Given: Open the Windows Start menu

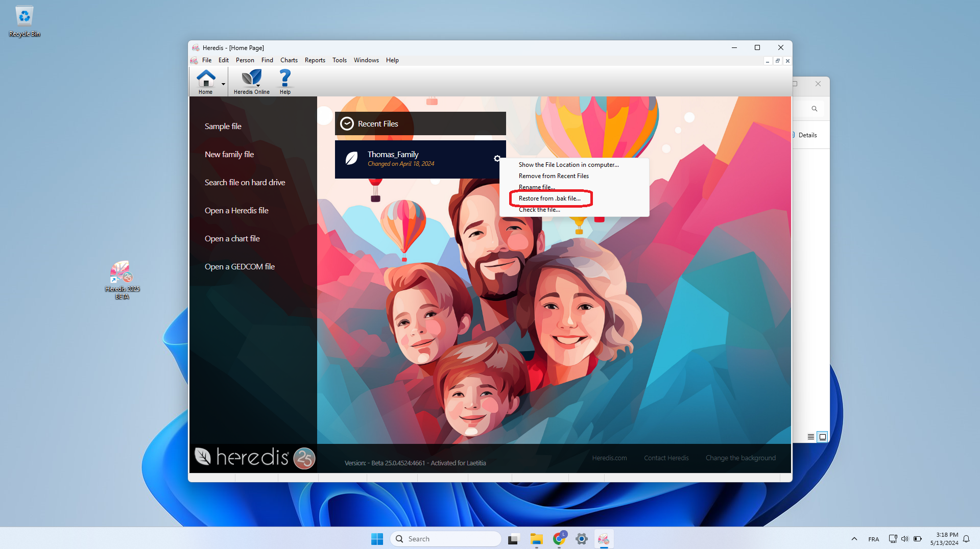Looking at the screenshot, I should tap(377, 539).
